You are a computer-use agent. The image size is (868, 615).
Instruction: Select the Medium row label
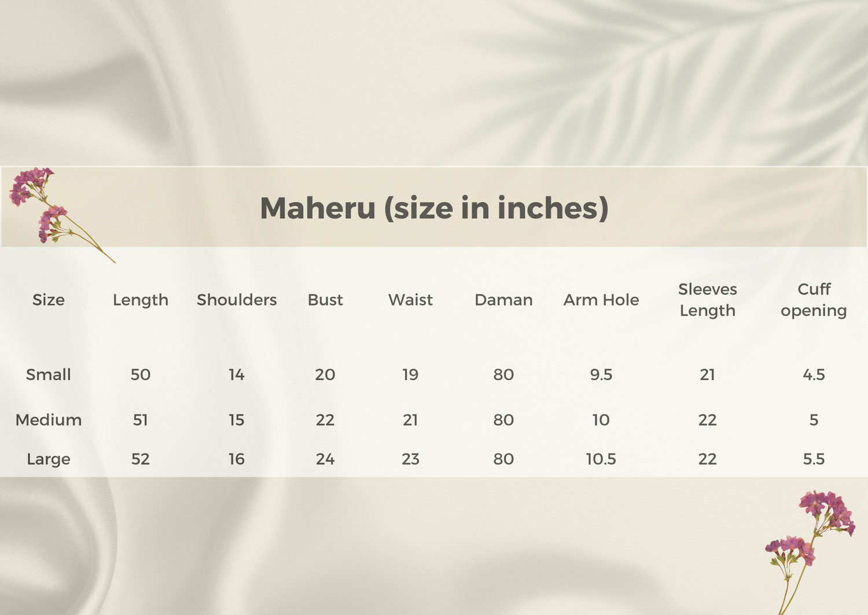pyautogui.click(x=49, y=419)
